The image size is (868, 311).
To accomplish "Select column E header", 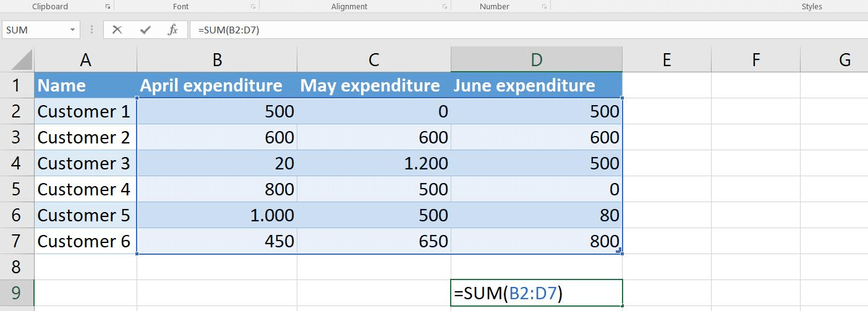I will 666,59.
